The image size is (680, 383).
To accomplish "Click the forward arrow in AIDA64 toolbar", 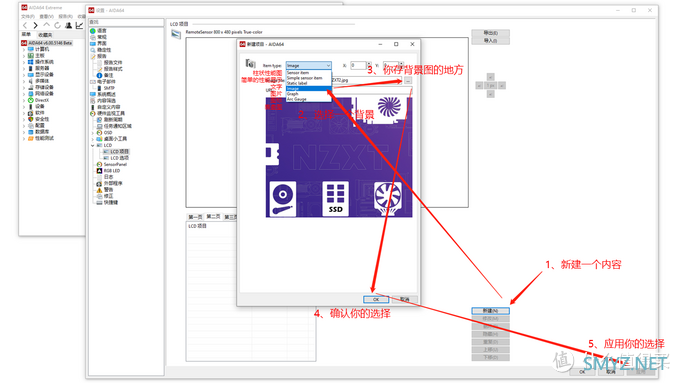I will pos(36,26).
